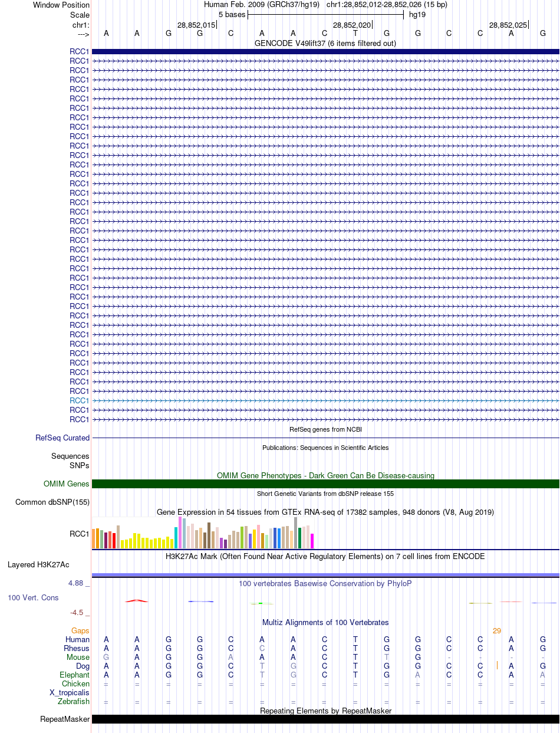Click the hg19 label beside the scale bar
This screenshot has height=733, width=560.
417,15
